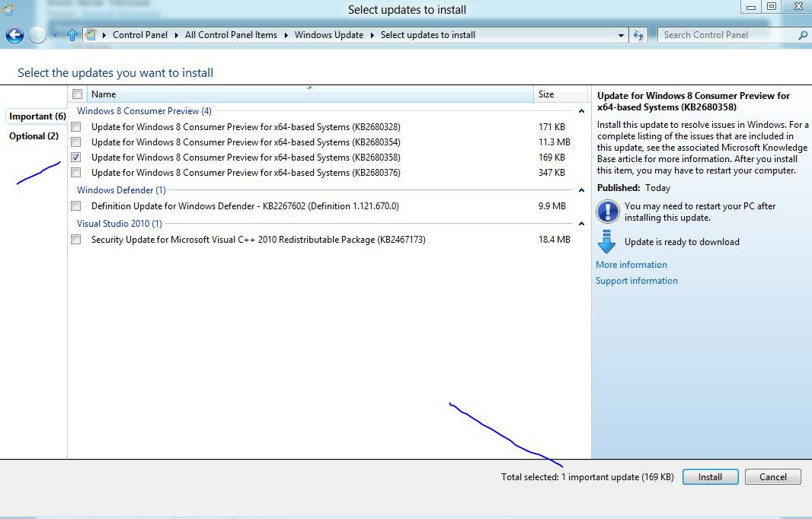
Task: Click the restart notice info icon
Action: click(607, 212)
